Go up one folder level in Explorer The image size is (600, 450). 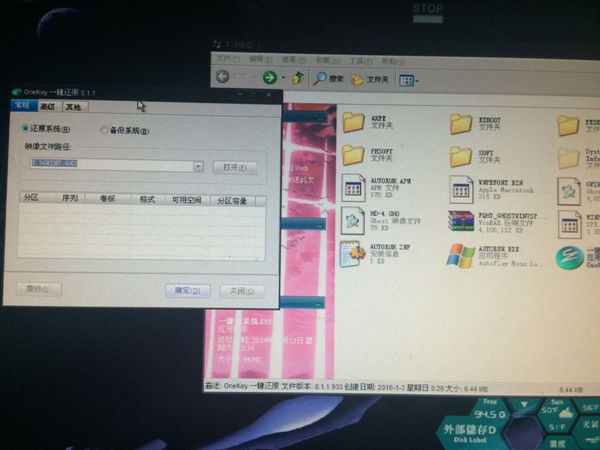coord(298,78)
